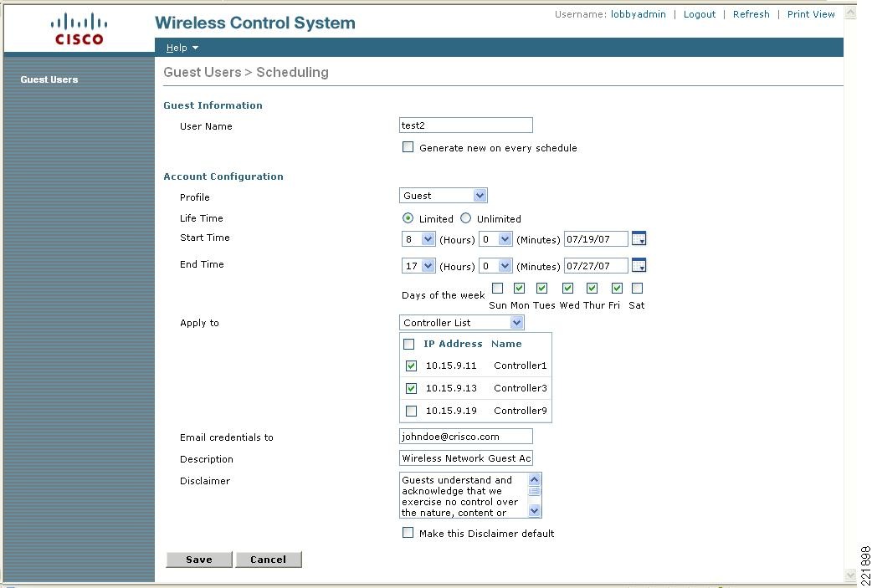872x588 pixels.
Task: Open the Start Time calendar picker
Action: click(639, 239)
